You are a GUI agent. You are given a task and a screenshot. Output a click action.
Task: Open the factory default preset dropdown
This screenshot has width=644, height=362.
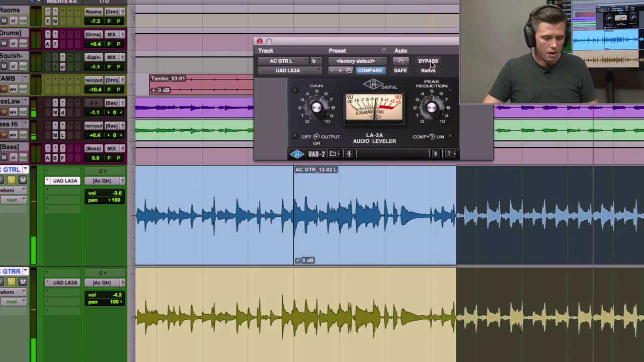358,61
